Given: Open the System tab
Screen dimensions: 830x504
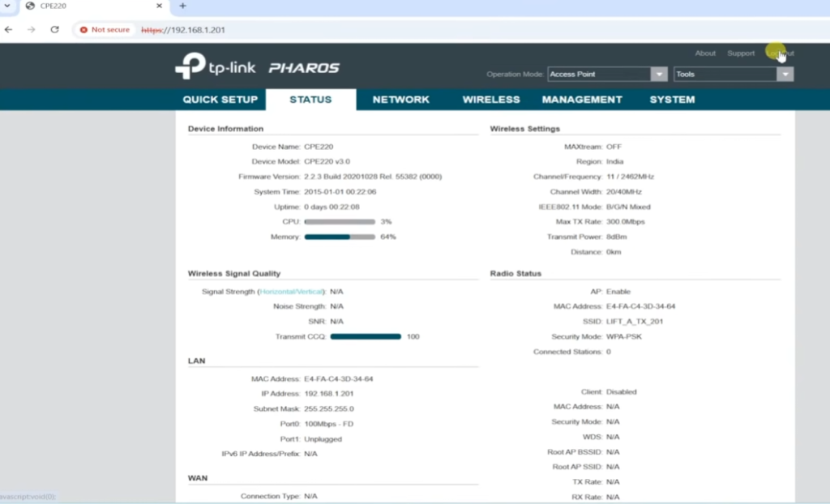Looking at the screenshot, I should pos(672,100).
